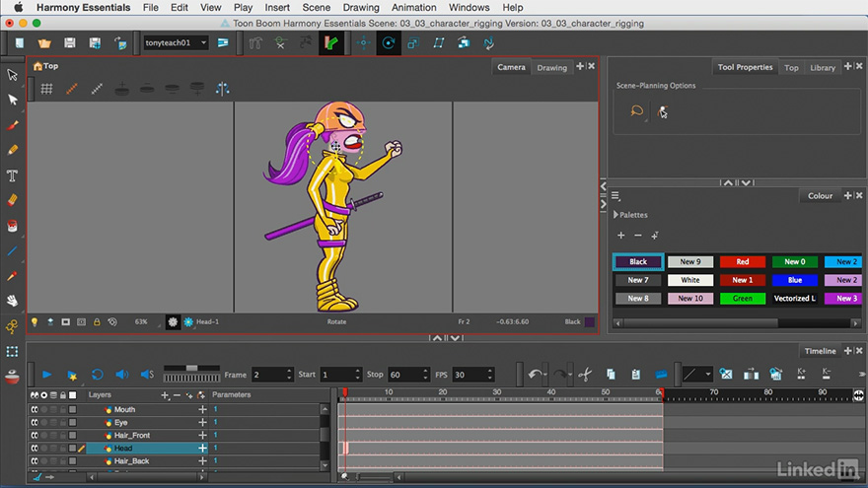868x488 pixels.
Task: Toggle loop playback button
Action: coord(97,375)
